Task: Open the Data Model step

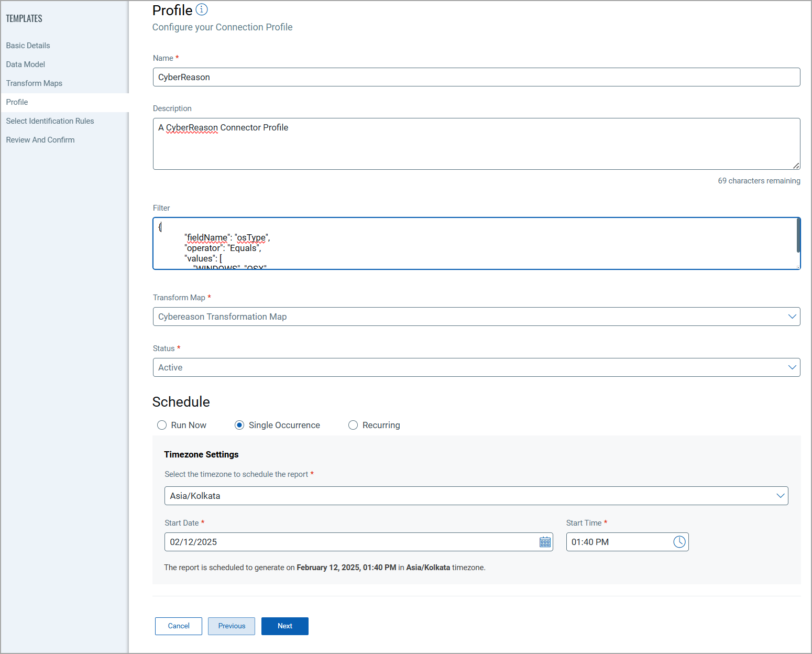Action: point(26,64)
